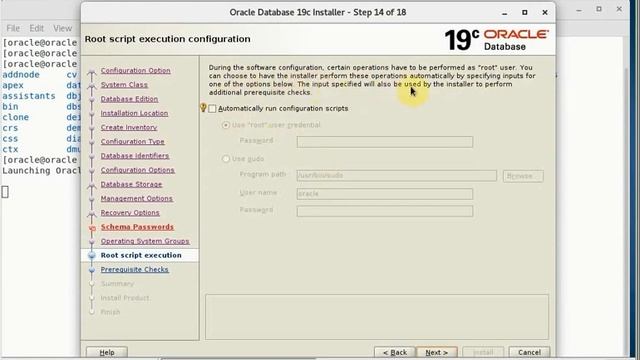Viewport: 640px width, 360px height.
Task: Go to Installation Location step
Action: click(134, 113)
